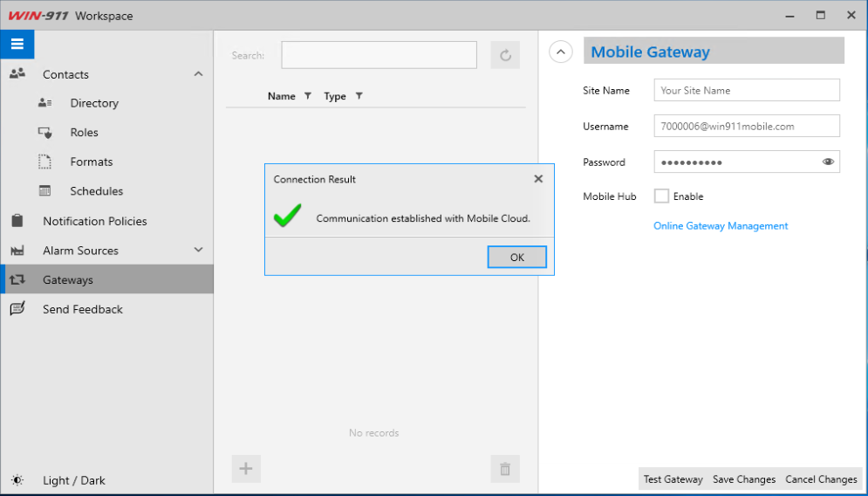Screen dimensions: 868x496
Task: Click the Send Feedback note icon
Action: click(x=17, y=308)
